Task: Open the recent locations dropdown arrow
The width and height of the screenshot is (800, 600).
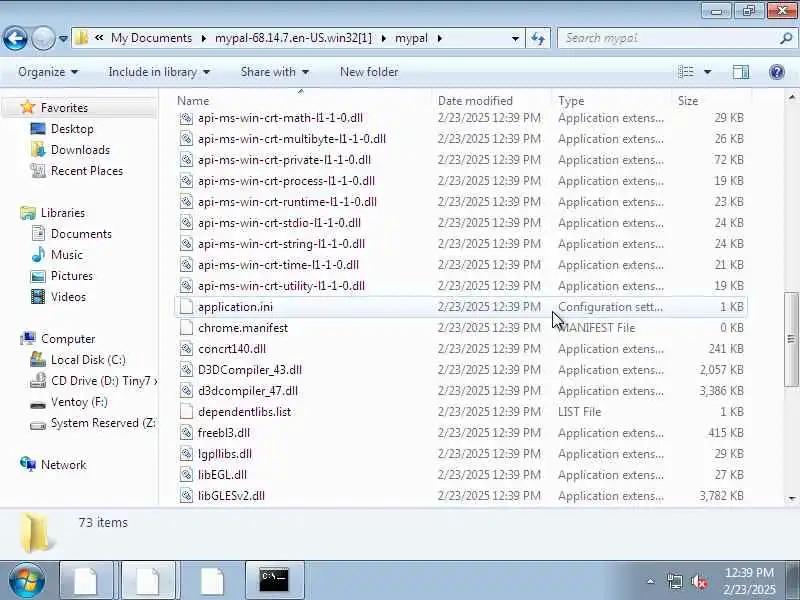Action: (x=63, y=38)
